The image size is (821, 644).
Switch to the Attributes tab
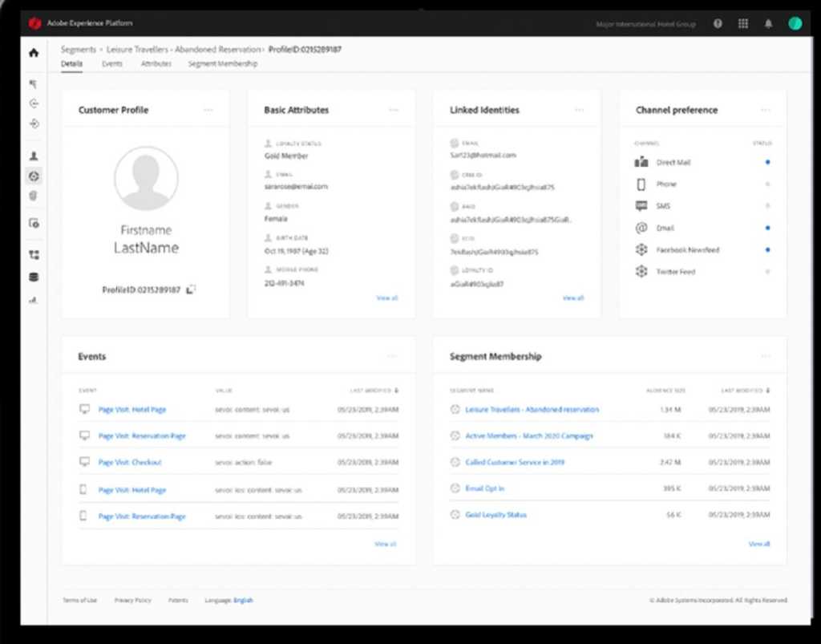[156, 64]
